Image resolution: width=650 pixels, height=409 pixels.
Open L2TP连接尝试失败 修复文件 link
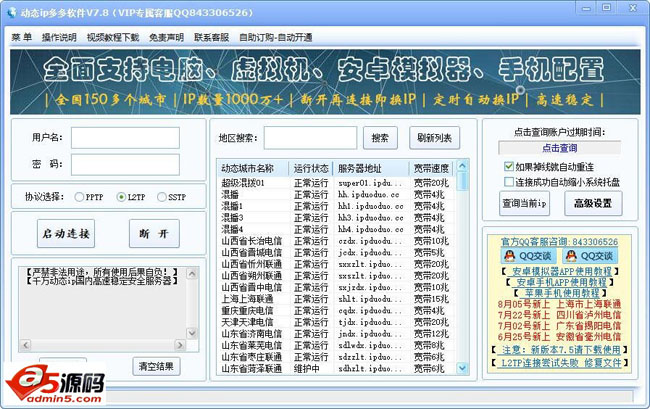click(x=560, y=363)
